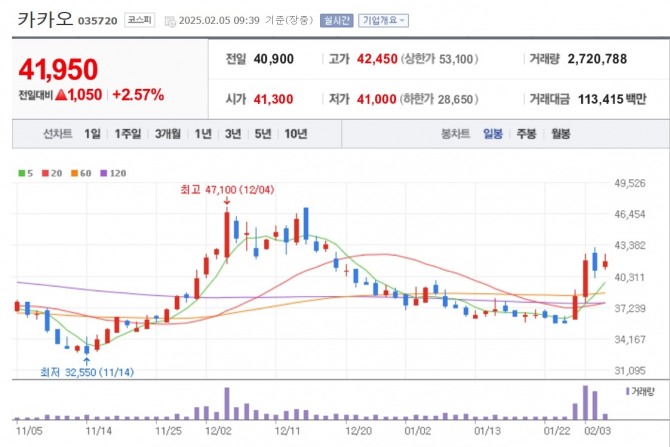Viewport: 670px width, 447px height.
Task: Switch to the 월봉 candle chart
Action: point(561,134)
